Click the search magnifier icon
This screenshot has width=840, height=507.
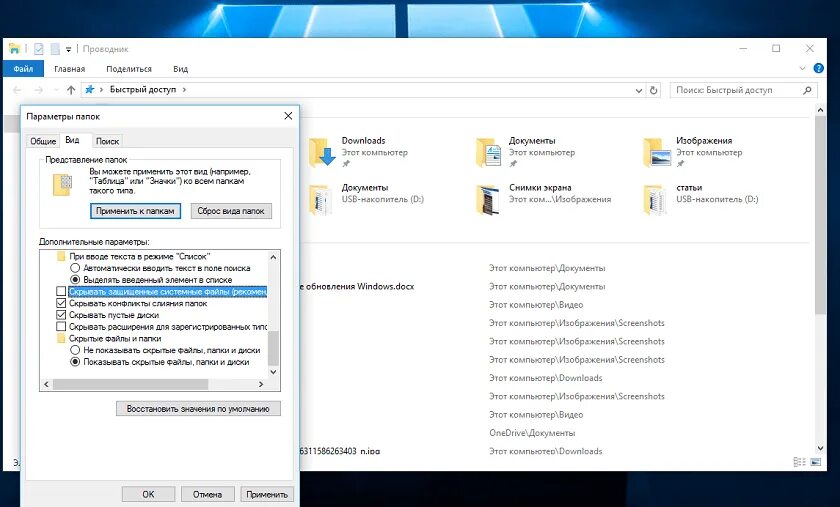(807, 90)
